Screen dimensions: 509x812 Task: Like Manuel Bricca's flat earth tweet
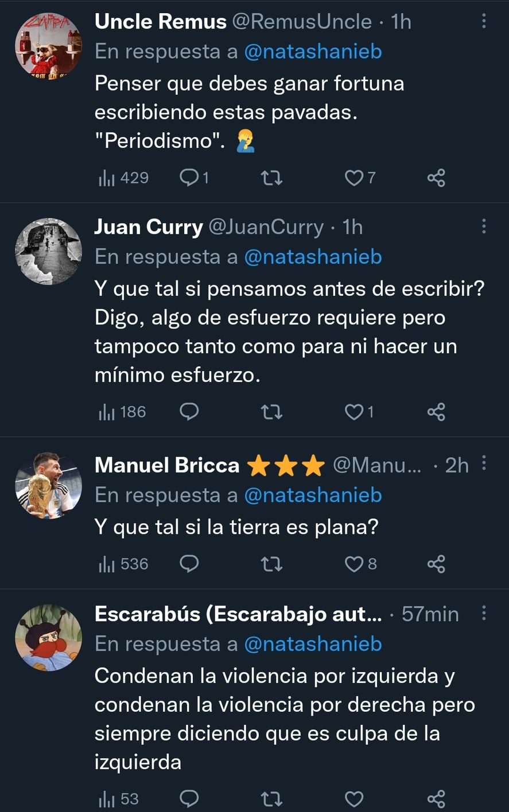353,564
